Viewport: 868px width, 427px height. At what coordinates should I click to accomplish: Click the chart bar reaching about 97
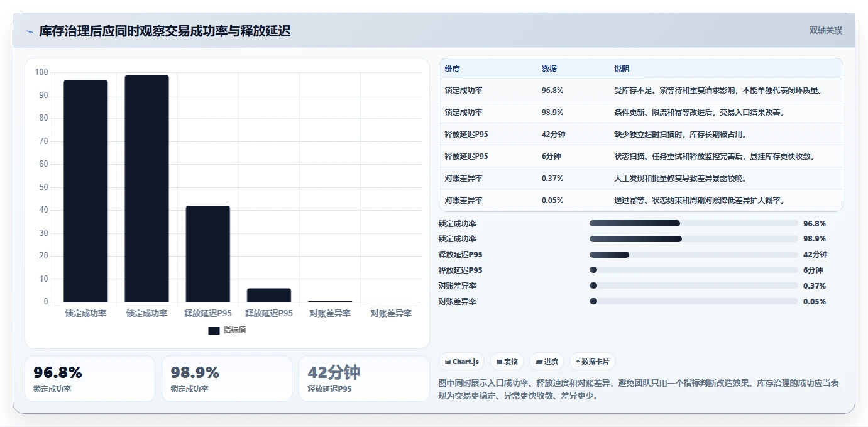tap(85, 191)
